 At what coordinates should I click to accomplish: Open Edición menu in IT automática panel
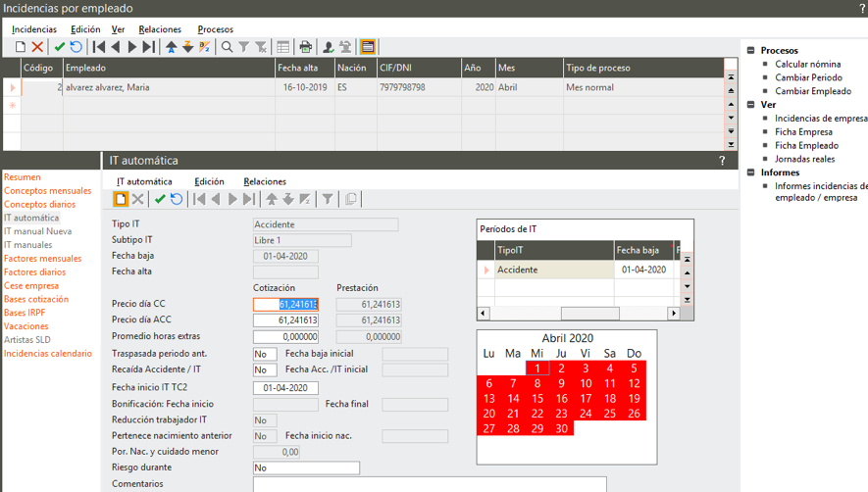click(209, 181)
